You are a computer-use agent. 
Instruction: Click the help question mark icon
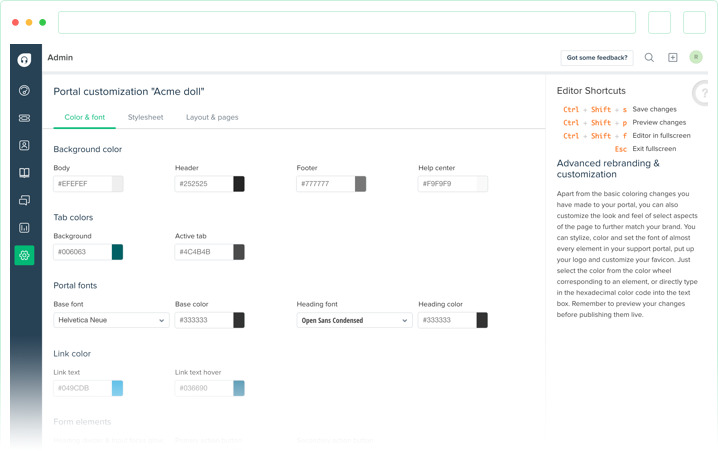point(701,93)
